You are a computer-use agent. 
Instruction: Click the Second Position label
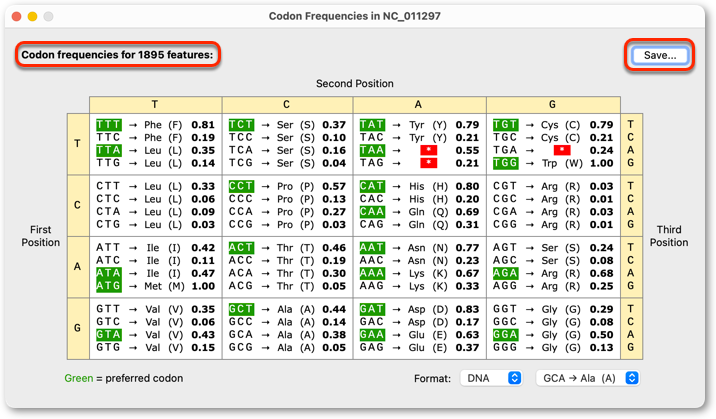coord(354,84)
